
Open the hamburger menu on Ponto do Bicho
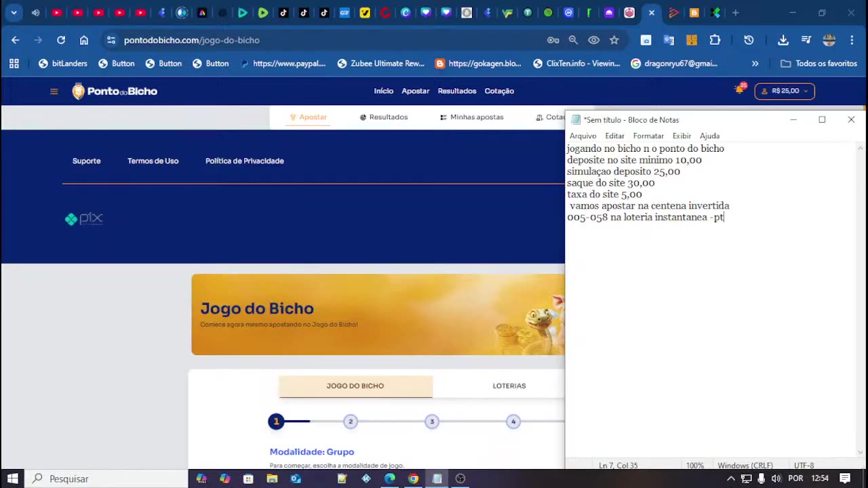click(54, 91)
